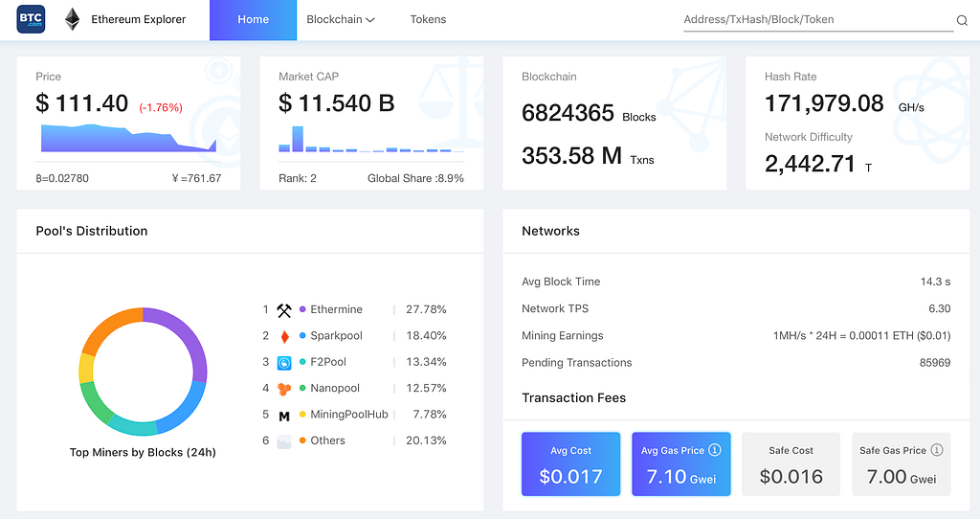The width and height of the screenshot is (980, 519).
Task: Click the BTC.com logo
Action: 31,19
